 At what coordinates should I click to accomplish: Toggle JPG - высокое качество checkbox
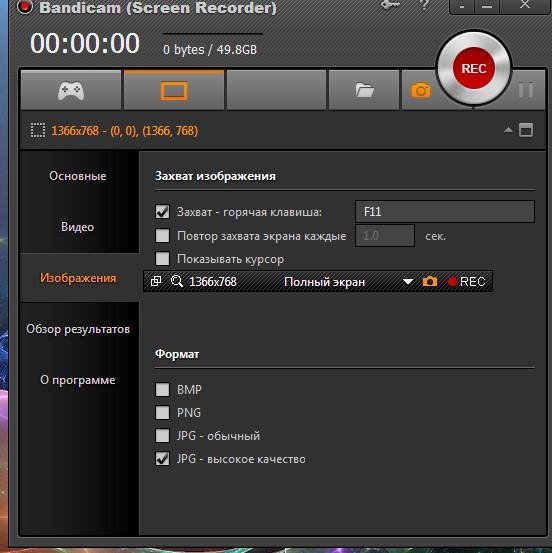click(162, 459)
